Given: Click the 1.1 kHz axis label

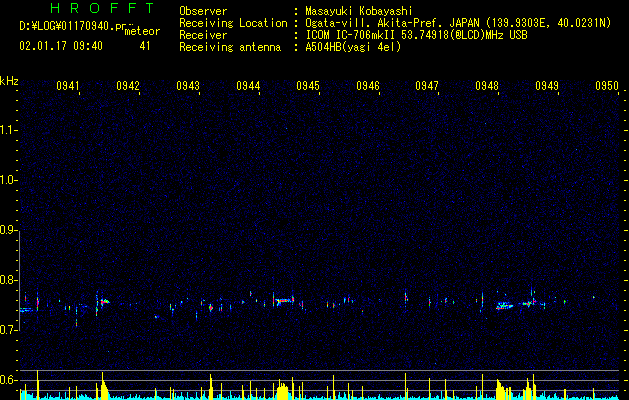Looking at the screenshot, I should pyautogui.click(x=8, y=130).
